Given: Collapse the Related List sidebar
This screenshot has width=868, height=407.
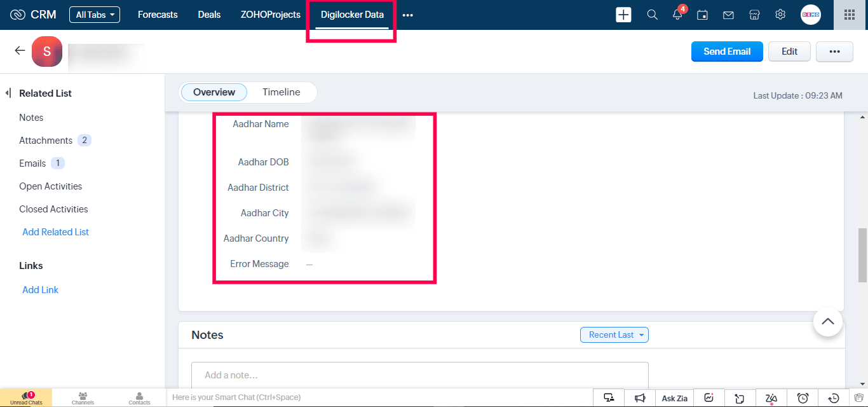Looking at the screenshot, I should pos(8,93).
